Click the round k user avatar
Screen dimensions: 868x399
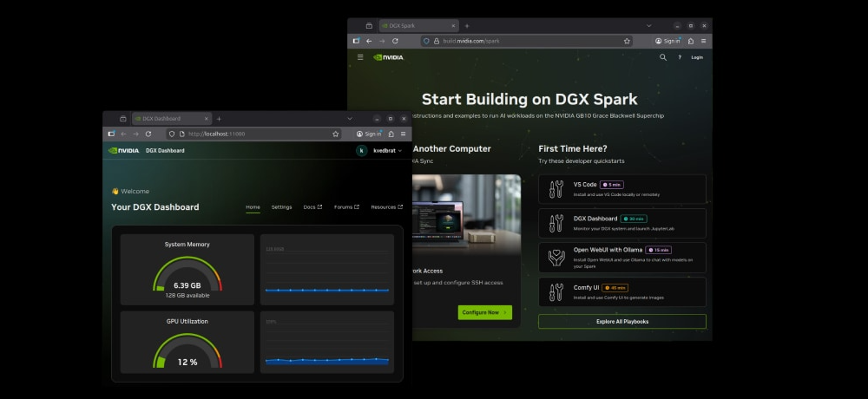click(x=361, y=151)
